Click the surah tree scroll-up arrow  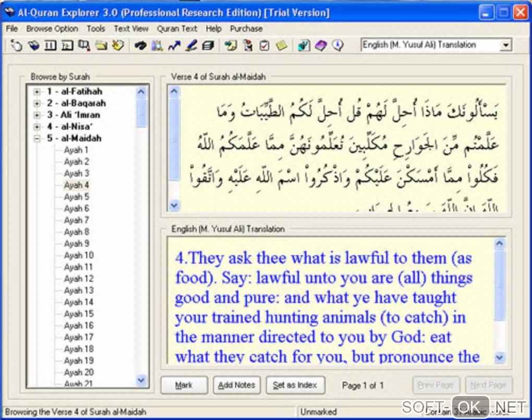[141, 92]
